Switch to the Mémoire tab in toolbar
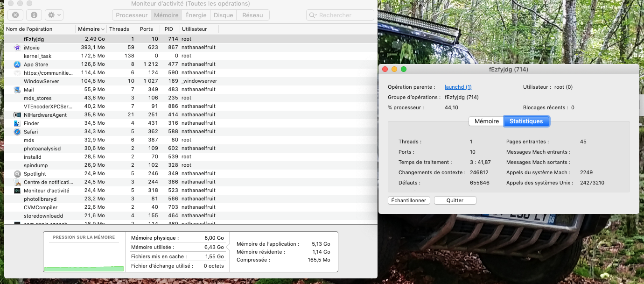This screenshot has height=284, width=644. point(166,15)
